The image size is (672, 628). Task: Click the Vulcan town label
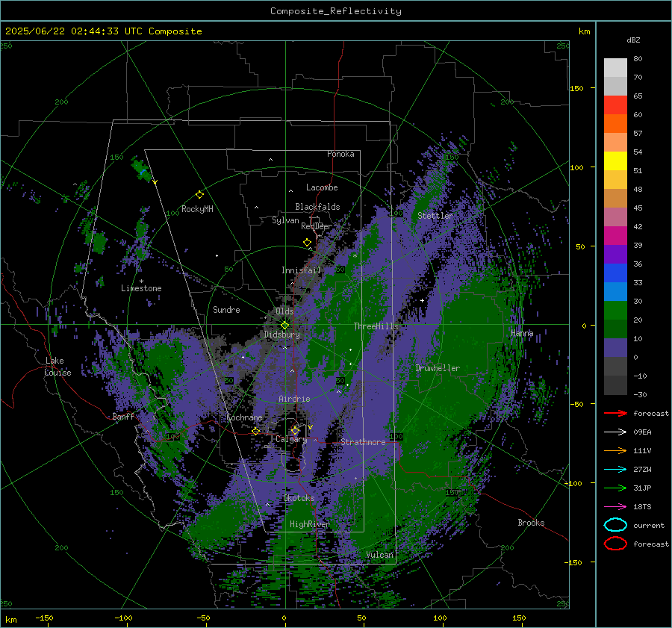(x=379, y=555)
